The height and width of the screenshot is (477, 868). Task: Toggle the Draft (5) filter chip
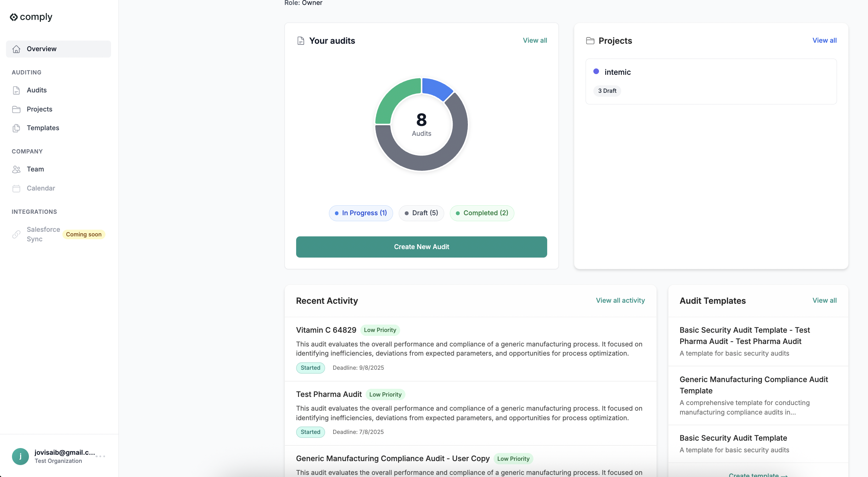click(421, 213)
